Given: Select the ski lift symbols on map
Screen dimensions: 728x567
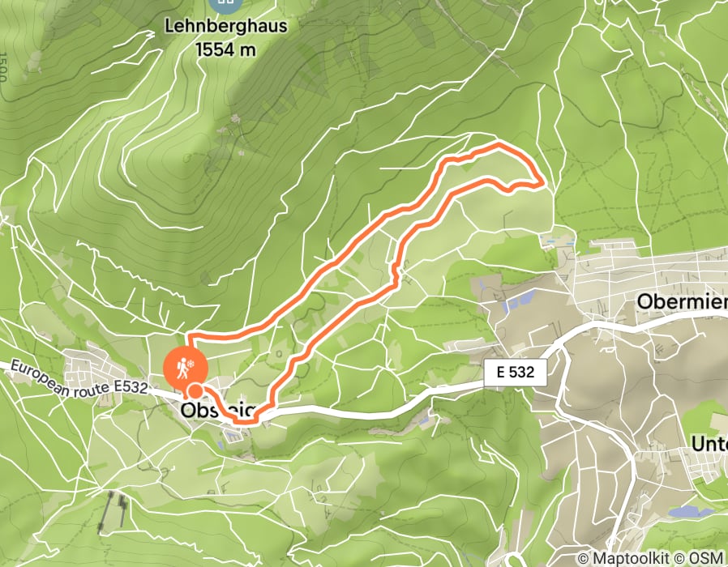Looking at the screenshot, I should point(113,510).
